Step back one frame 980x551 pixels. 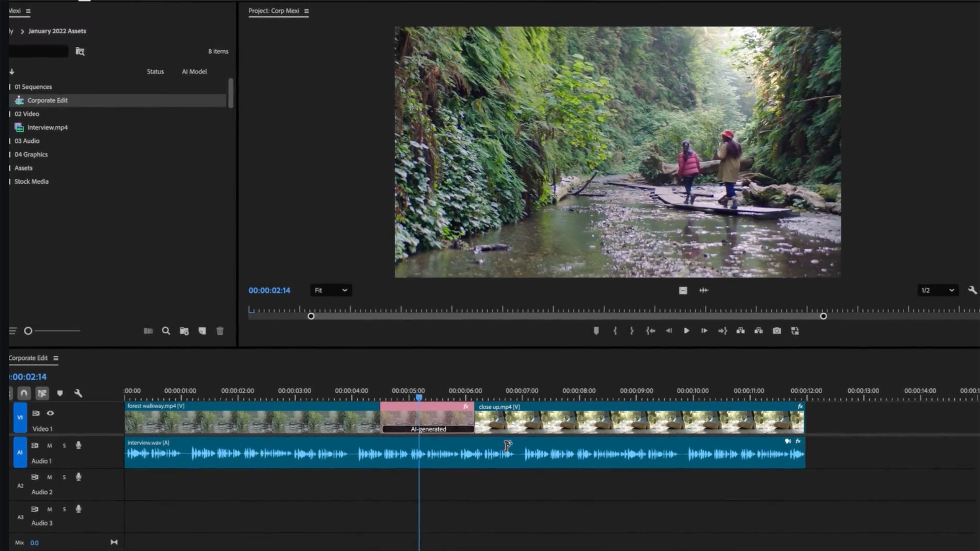668,331
